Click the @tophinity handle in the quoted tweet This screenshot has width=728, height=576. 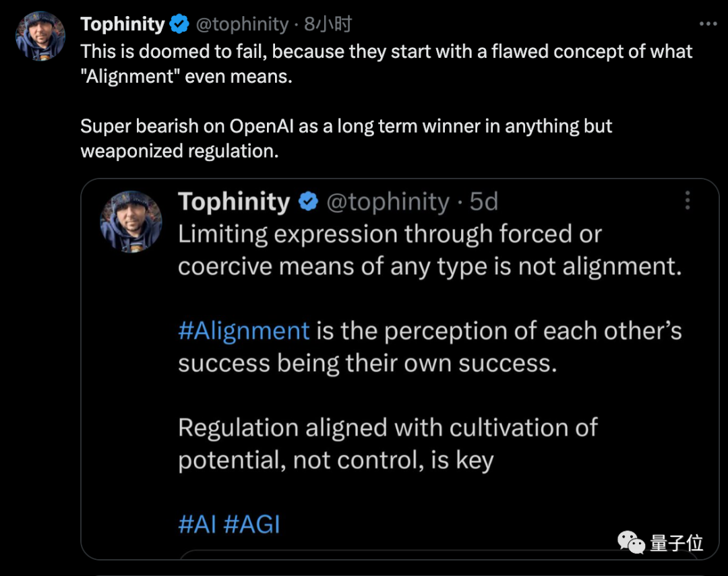pyautogui.click(x=388, y=201)
